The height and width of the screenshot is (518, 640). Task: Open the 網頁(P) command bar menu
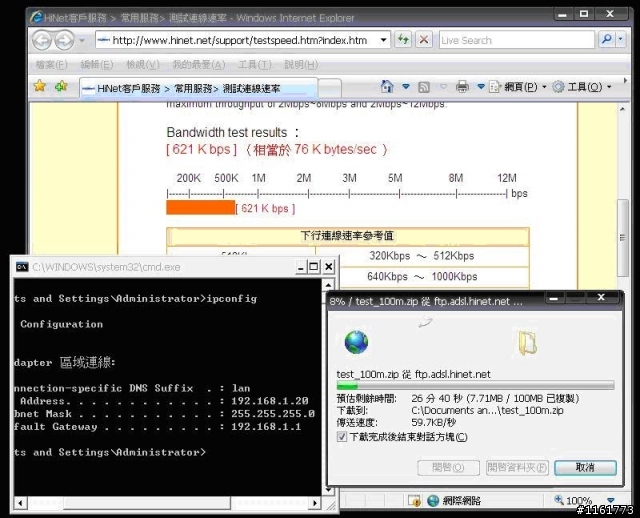tap(518, 87)
